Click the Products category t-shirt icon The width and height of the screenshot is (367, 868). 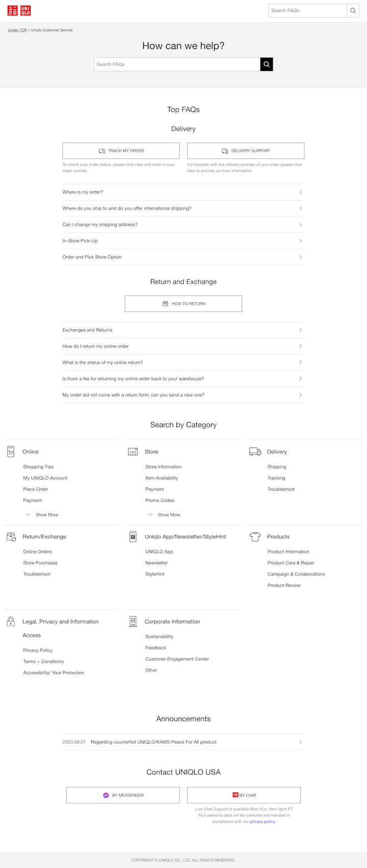pyautogui.click(x=255, y=537)
